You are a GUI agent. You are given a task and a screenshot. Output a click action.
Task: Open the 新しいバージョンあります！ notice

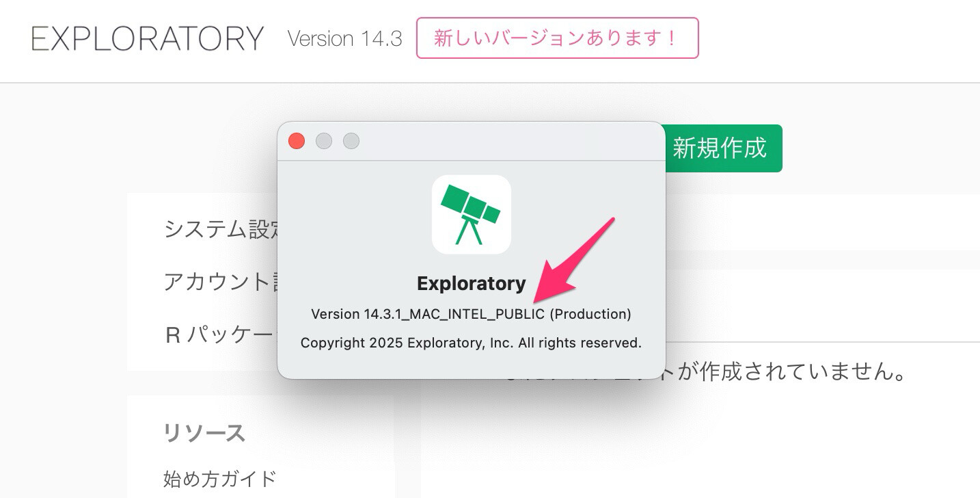[557, 38]
